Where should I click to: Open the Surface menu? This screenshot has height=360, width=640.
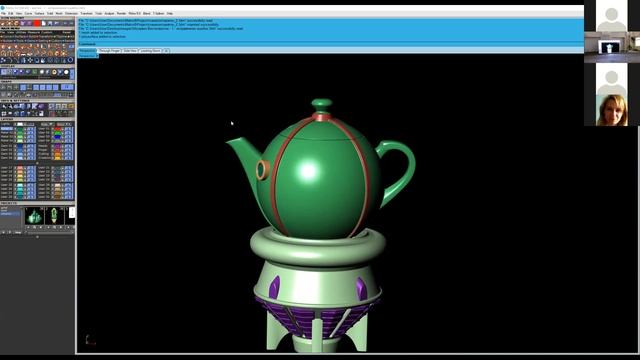point(39,13)
